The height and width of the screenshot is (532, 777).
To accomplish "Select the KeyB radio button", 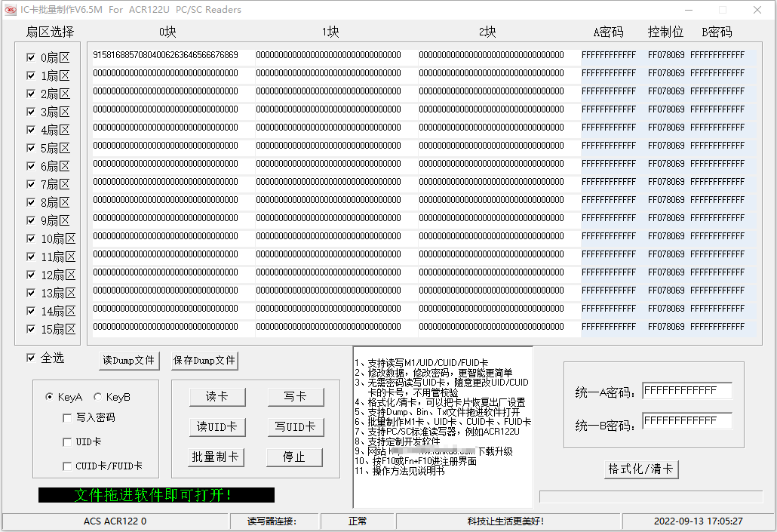I will [x=97, y=397].
